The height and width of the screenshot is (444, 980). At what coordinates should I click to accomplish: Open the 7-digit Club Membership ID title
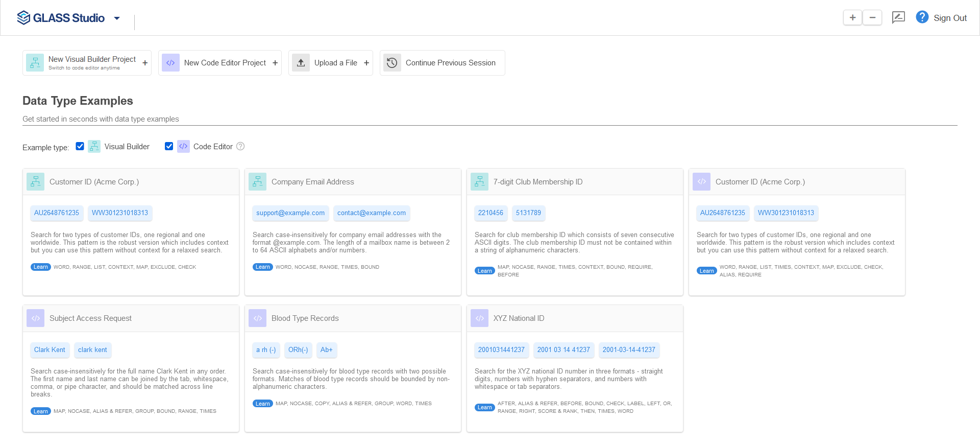click(538, 182)
